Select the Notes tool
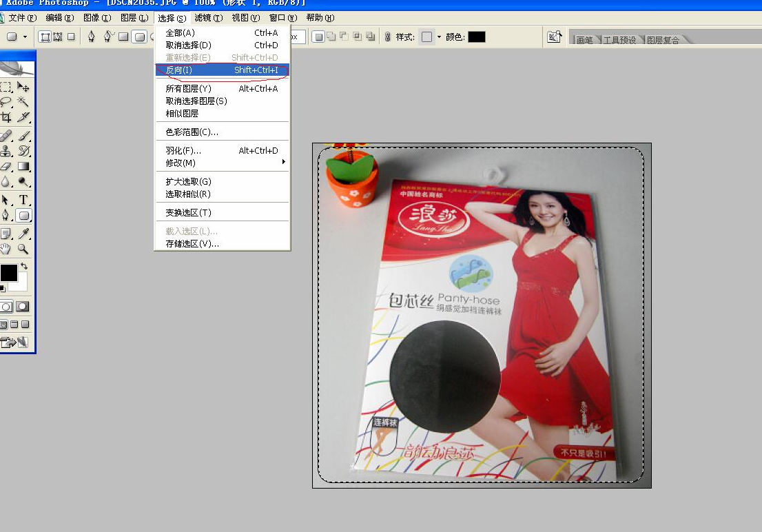Viewport: 762px width, 532px height. tap(6, 234)
